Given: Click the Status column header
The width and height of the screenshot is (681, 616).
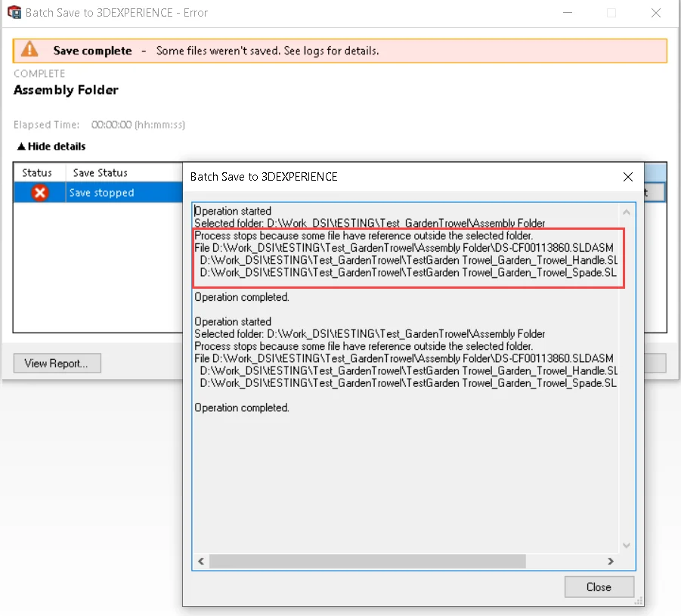Looking at the screenshot, I should 37,173.
